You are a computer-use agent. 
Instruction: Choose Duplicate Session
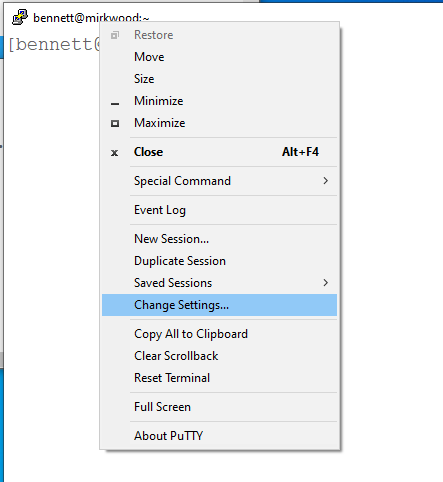219,261
